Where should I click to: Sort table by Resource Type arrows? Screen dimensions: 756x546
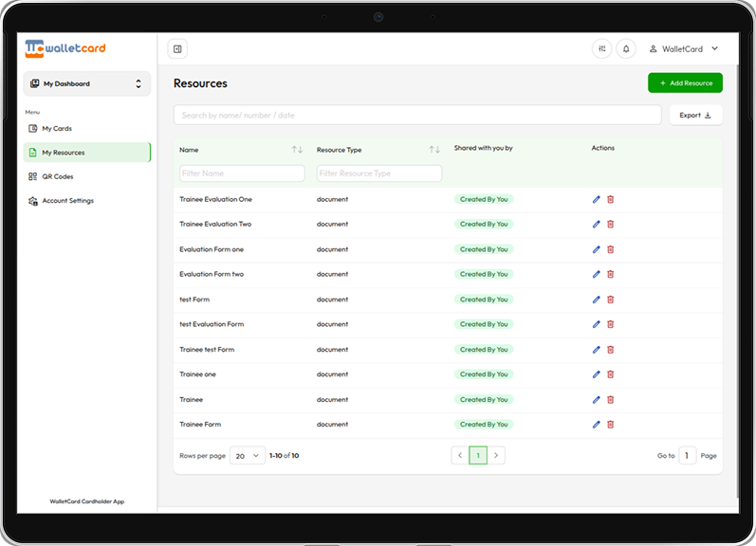[434, 150]
